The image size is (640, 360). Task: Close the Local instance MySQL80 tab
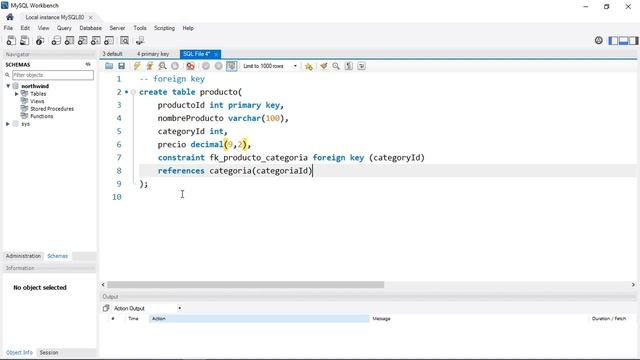click(x=91, y=18)
